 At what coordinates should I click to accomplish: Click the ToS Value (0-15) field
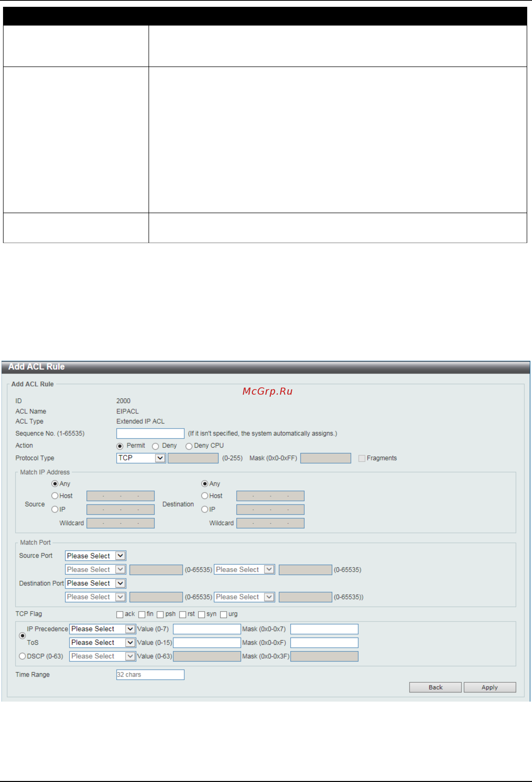click(207, 642)
